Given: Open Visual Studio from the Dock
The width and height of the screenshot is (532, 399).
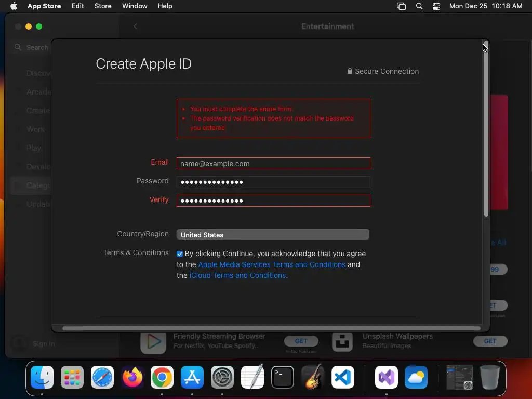Looking at the screenshot, I should click(x=387, y=377).
